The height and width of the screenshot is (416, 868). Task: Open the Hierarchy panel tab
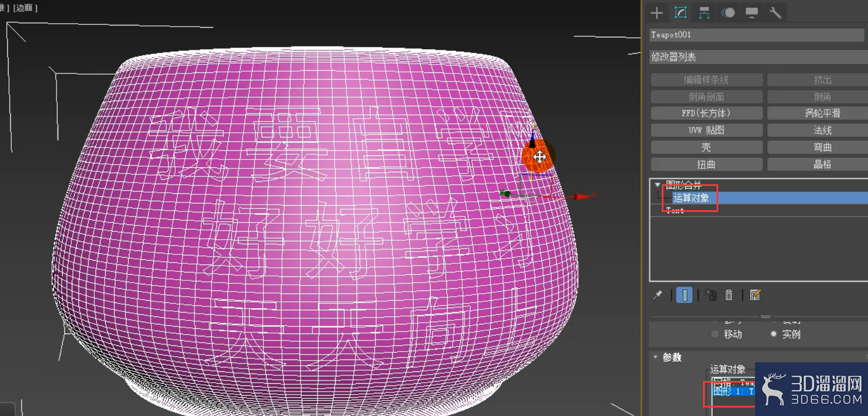tap(704, 13)
